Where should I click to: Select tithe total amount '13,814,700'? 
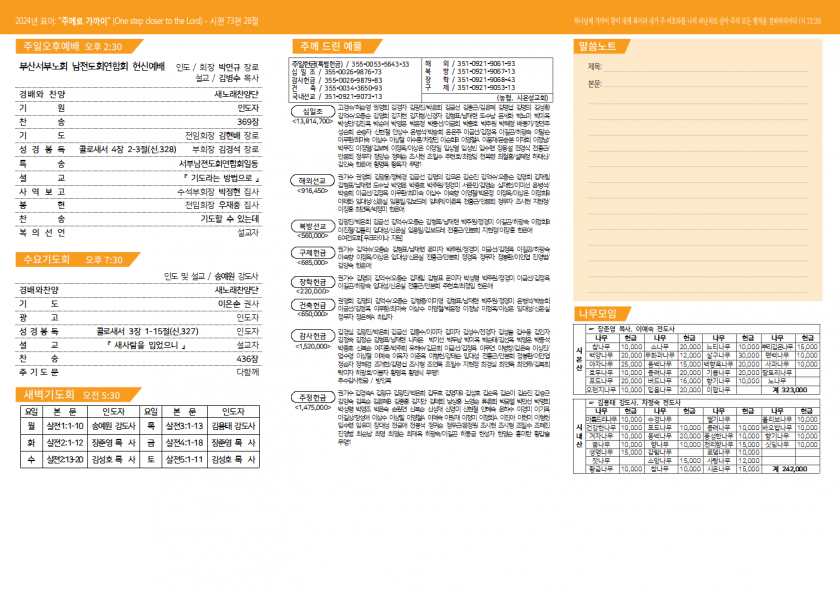[313, 122]
